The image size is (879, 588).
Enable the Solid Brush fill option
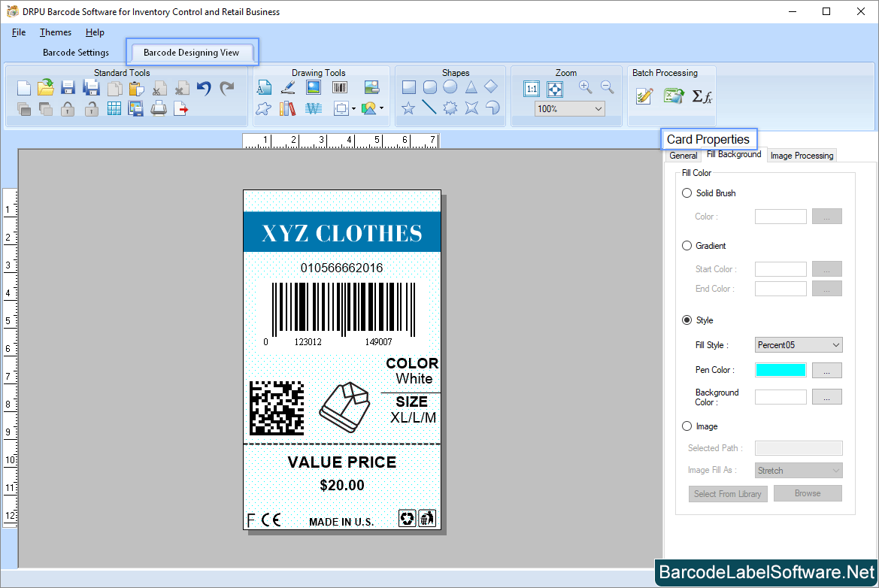[x=687, y=192]
